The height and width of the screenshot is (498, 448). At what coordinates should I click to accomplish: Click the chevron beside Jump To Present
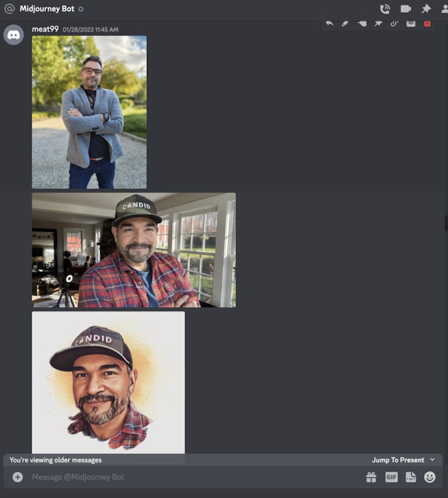pyautogui.click(x=432, y=460)
